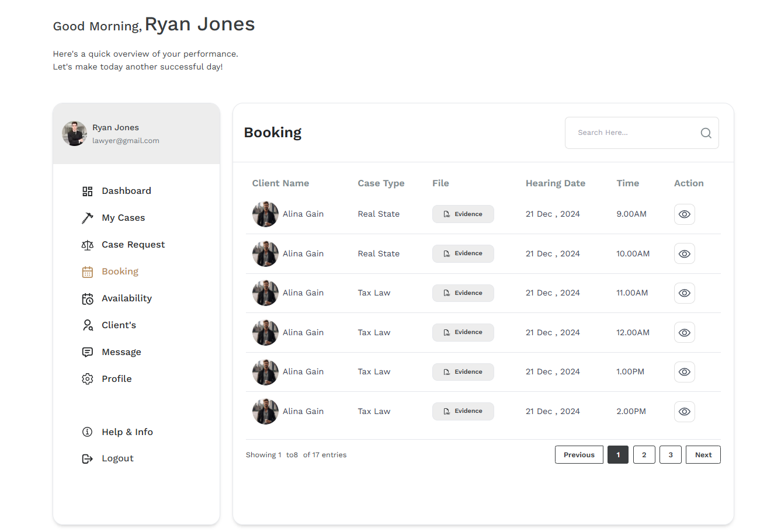Open Evidence file for 9.00AM hearing
Image resolution: width=781 pixels, height=532 pixels.
pyautogui.click(x=463, y=214)
